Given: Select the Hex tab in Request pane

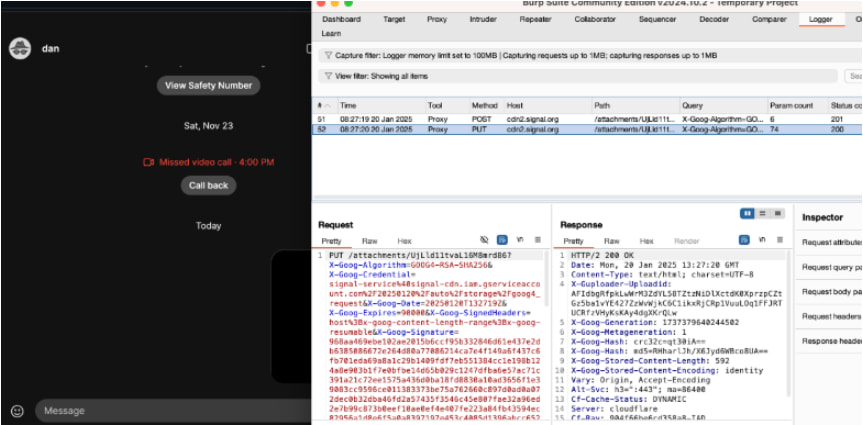Looking at the screenshot, I should point(405,241).
